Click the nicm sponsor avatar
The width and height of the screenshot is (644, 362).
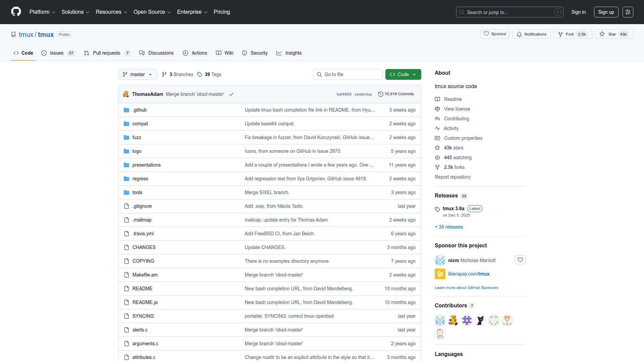(x=440, y=260)
